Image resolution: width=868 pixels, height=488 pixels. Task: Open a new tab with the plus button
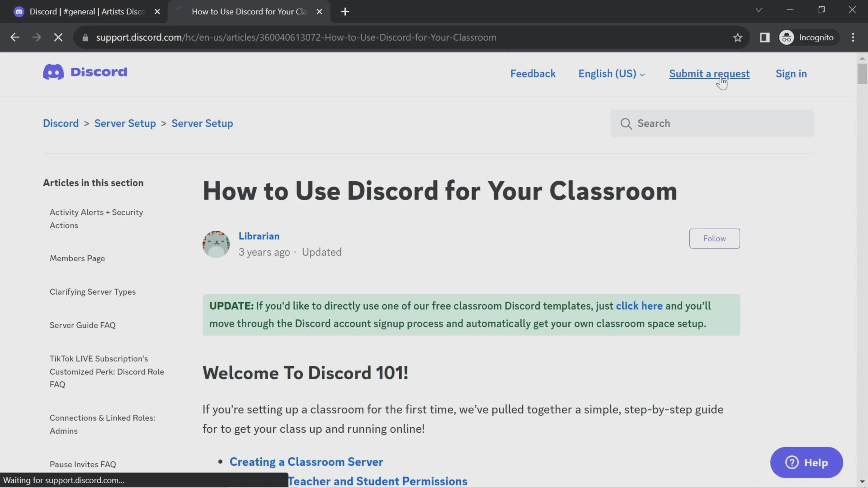coord(345,12)
